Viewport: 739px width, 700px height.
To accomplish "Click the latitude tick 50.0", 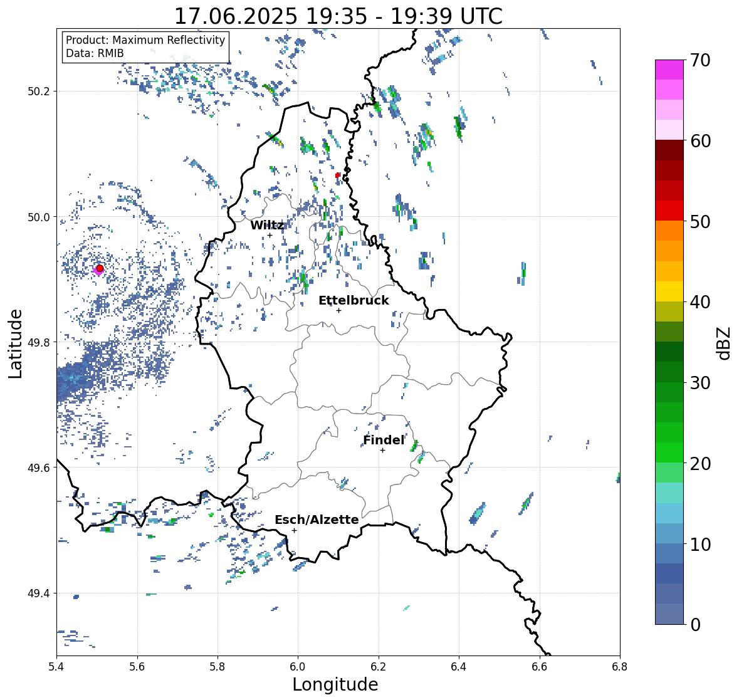I will point(39,217).
